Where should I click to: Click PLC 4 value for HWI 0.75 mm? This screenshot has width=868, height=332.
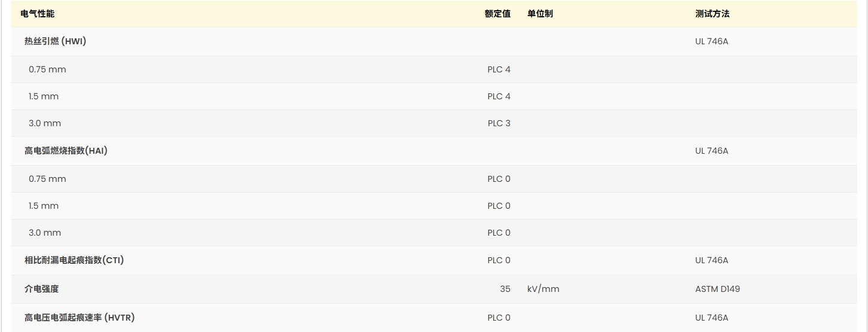pyautogui.click(x=499, y=69)
